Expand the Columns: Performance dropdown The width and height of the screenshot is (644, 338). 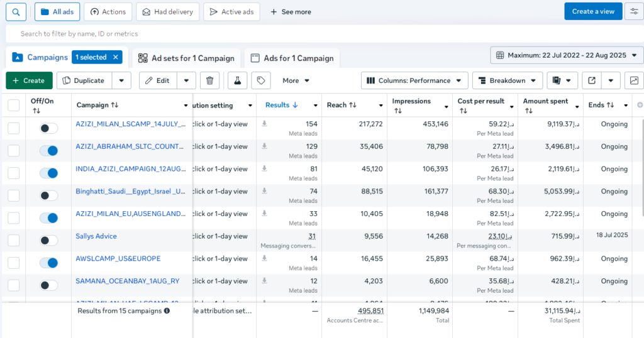click(414, 80)
